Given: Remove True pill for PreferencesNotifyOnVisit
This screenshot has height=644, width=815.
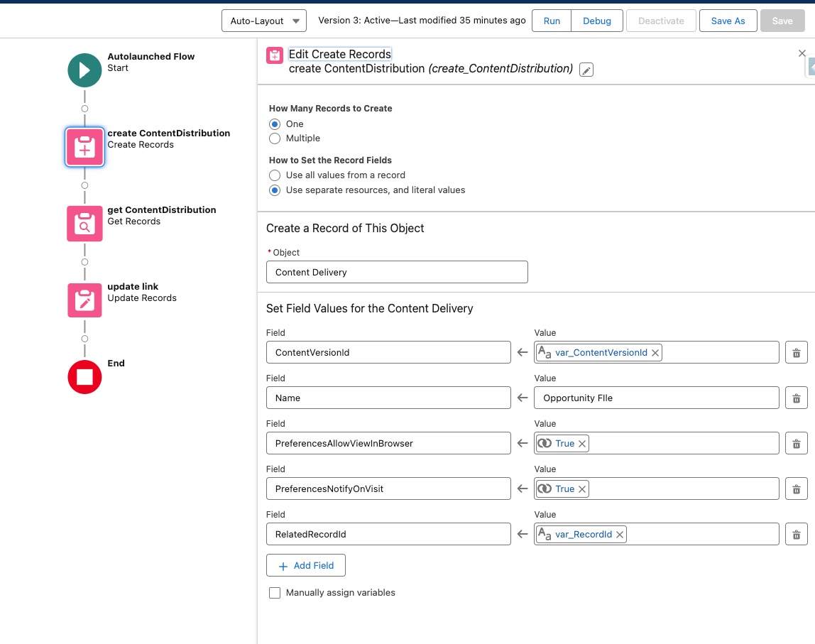Looking at the screenshot, I should [x=582, y=489].
